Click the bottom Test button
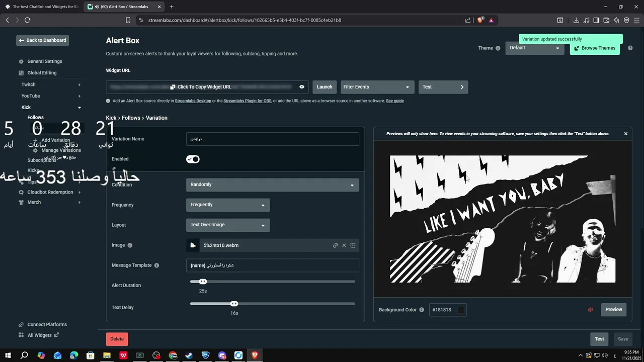This screenshot has width=644, height=362. (x=599, y=339)
